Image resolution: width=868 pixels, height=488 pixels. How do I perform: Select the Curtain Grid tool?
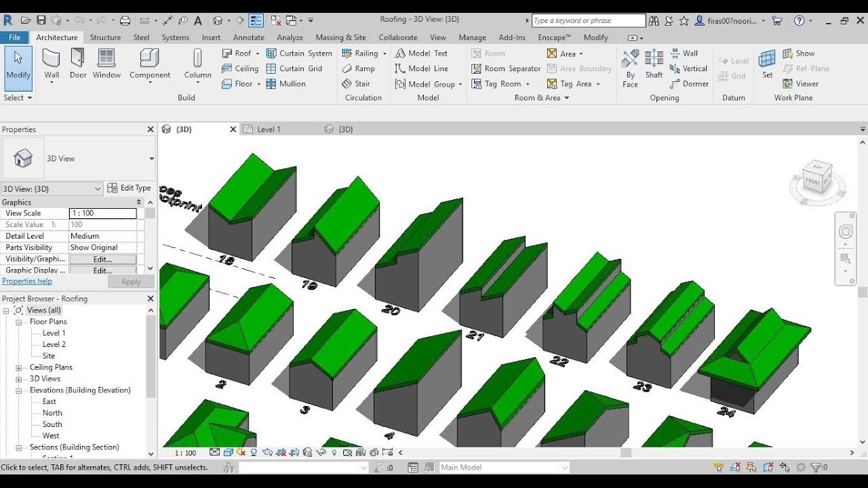(294, 68)
